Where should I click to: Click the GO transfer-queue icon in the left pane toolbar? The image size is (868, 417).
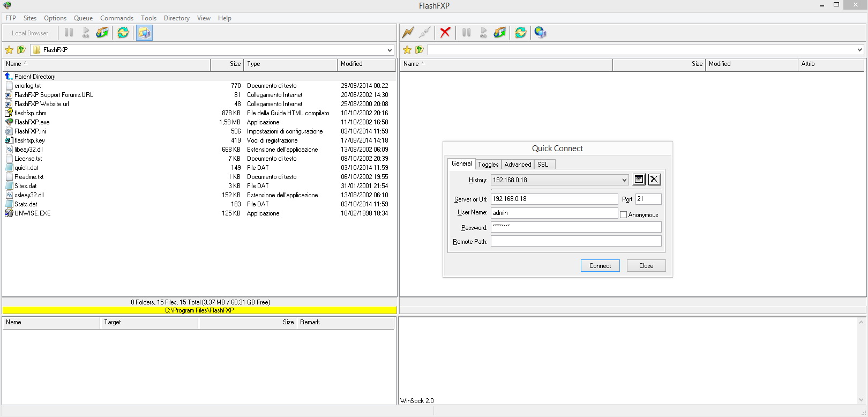point(86,33)
